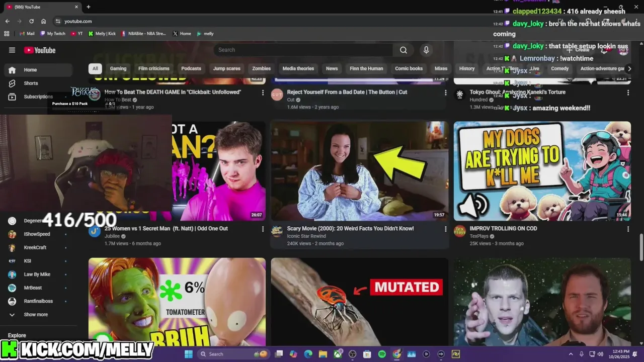Go back using the browser back arrow
The height and width of the screenshot is (362, 644).
[7, 21]
